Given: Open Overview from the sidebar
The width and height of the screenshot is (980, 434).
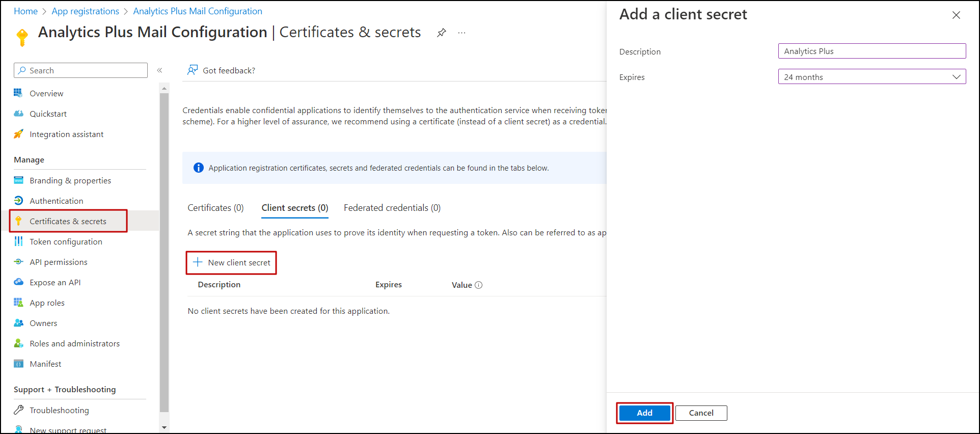Looking at the screenshot, I should pos(46,94).
